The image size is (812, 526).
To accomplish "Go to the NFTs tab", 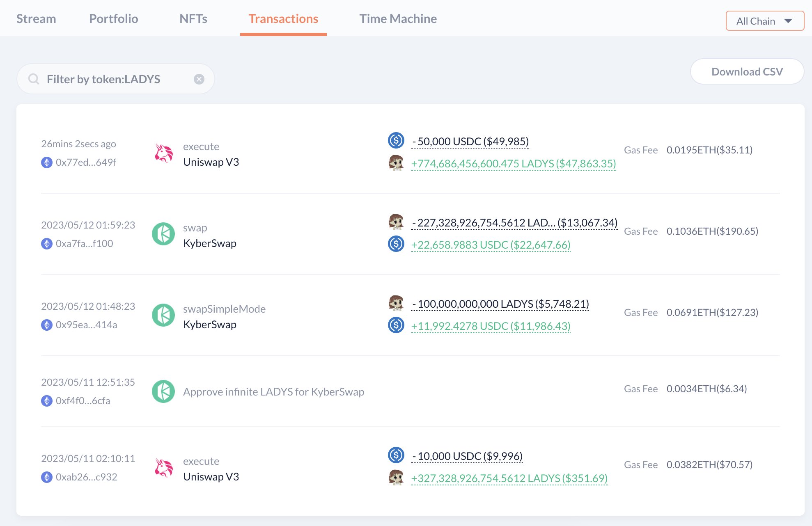I will (x=193, y=19).
